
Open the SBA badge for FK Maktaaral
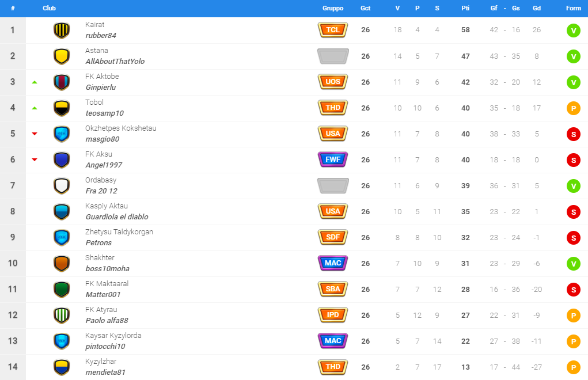tap(333, 289)
